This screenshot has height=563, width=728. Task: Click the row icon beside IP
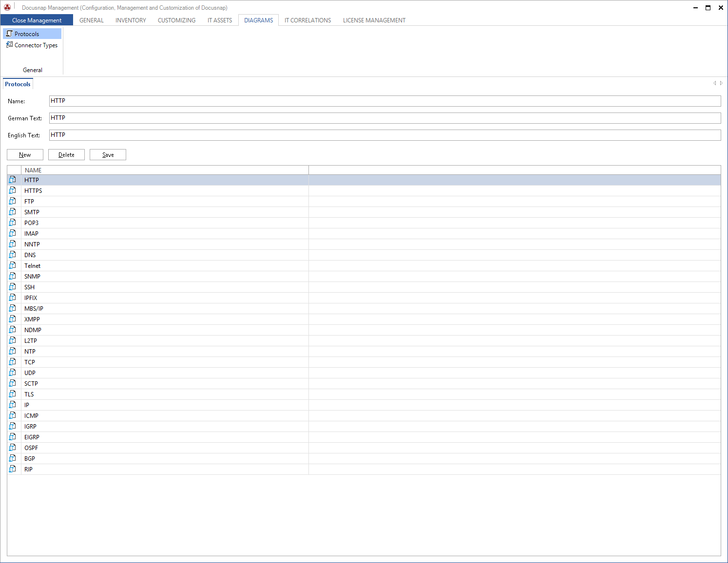pyautogui.click(x=13, y=405)
